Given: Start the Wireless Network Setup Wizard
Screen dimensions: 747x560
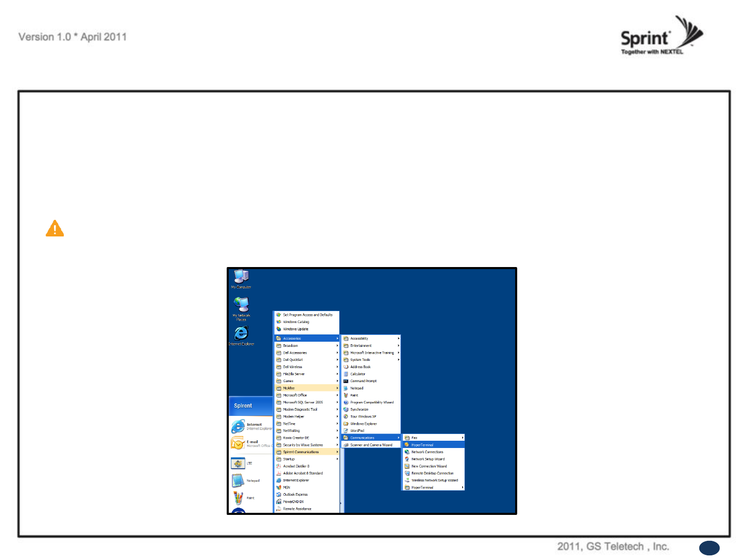Looking at the screenshot, I should click(x=434, y=481).
